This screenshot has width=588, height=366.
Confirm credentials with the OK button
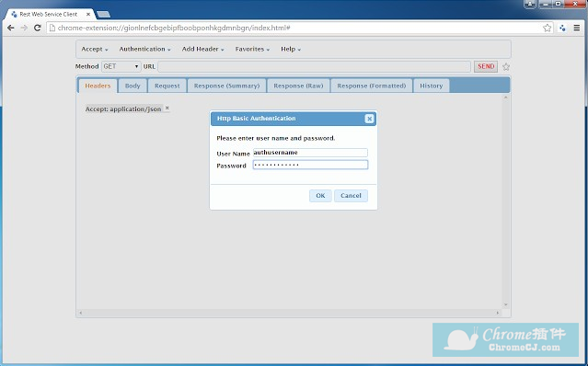[x=320, y=196]
